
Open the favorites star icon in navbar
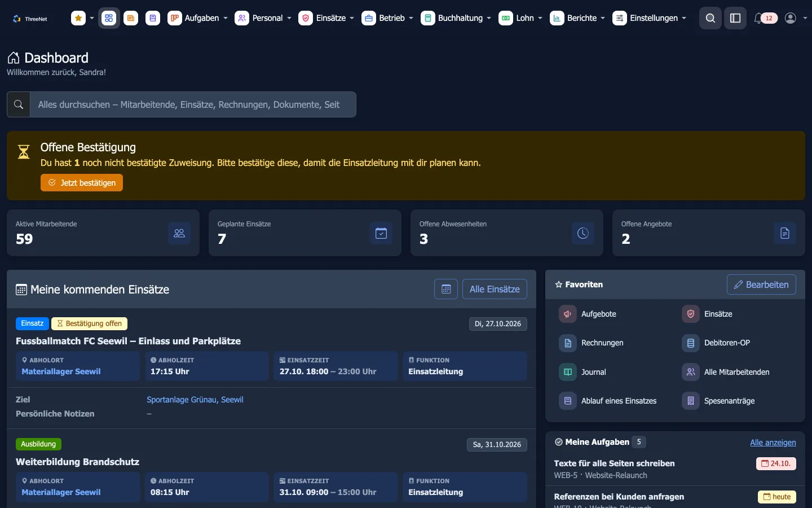click(x=78, y=18)
